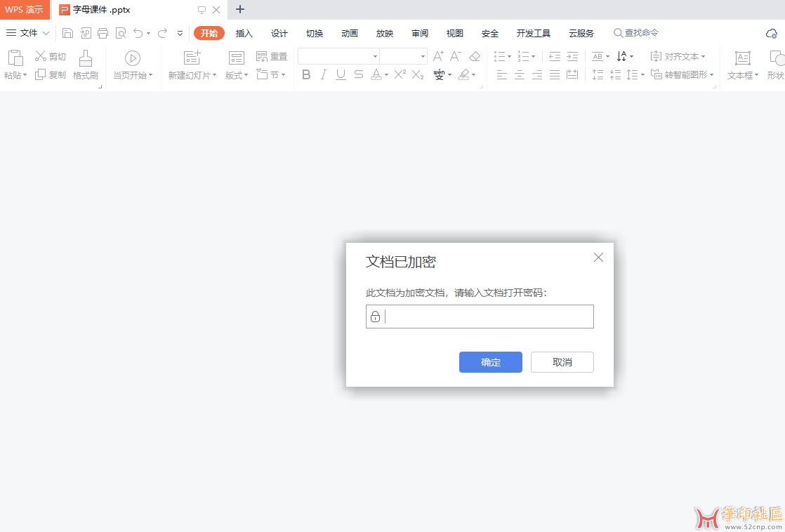Open the font name dropdown
This screenshot has height=532, width=785.
[x=375, y=56]
